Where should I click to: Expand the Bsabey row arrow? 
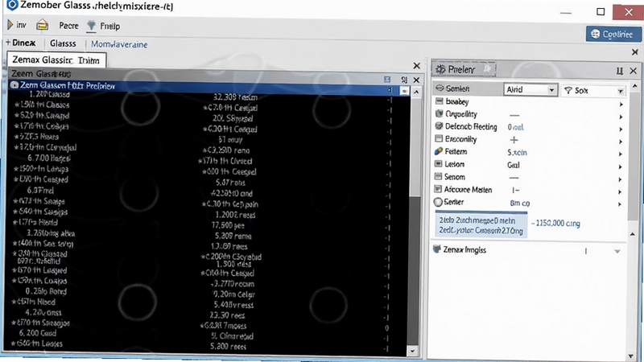pyautogui.click(x=621, y=105)
